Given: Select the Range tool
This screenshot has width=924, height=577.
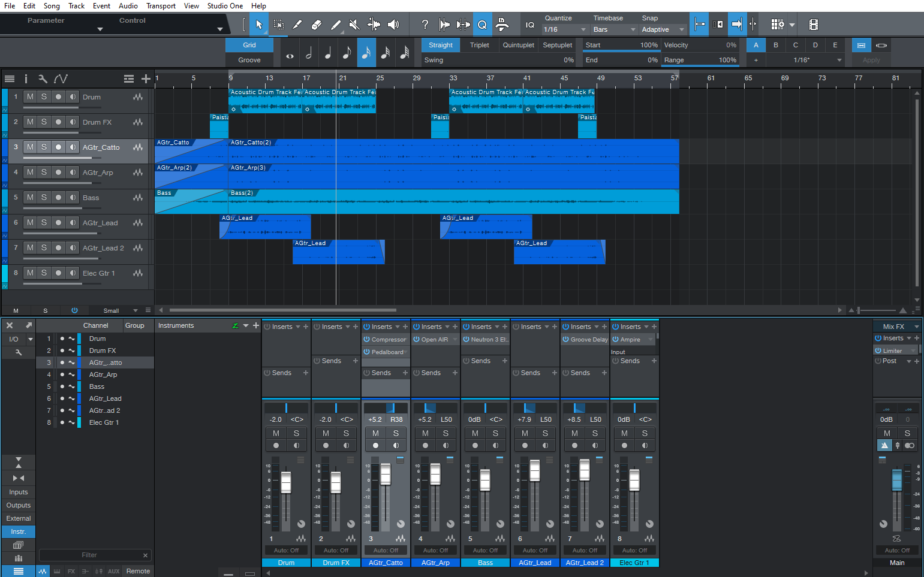Looking at the screenshot, I should coord(278,25).
